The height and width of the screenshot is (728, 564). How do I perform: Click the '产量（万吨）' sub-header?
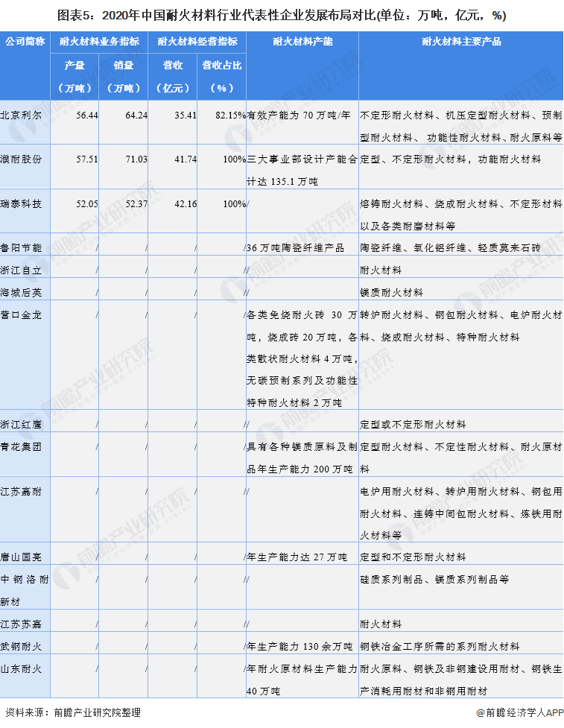[75, 77]
